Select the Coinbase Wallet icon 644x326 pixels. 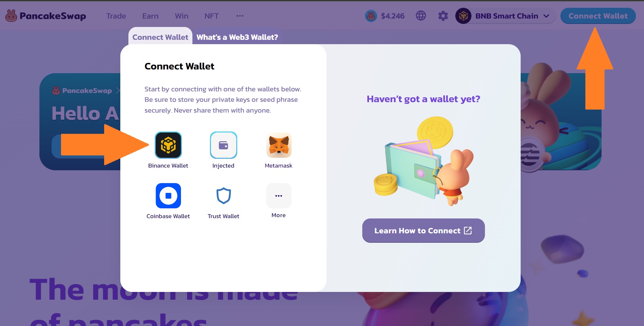(168, 196)
